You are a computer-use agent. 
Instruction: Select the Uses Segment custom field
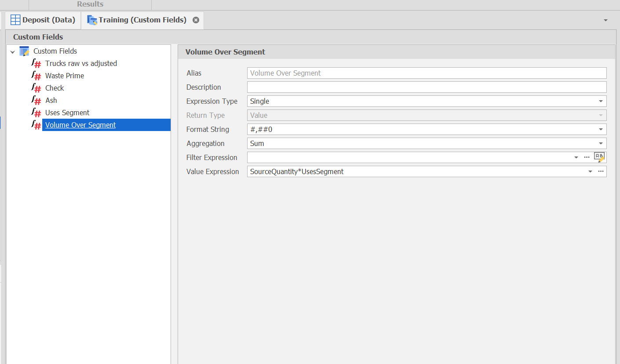pos(67,113)
